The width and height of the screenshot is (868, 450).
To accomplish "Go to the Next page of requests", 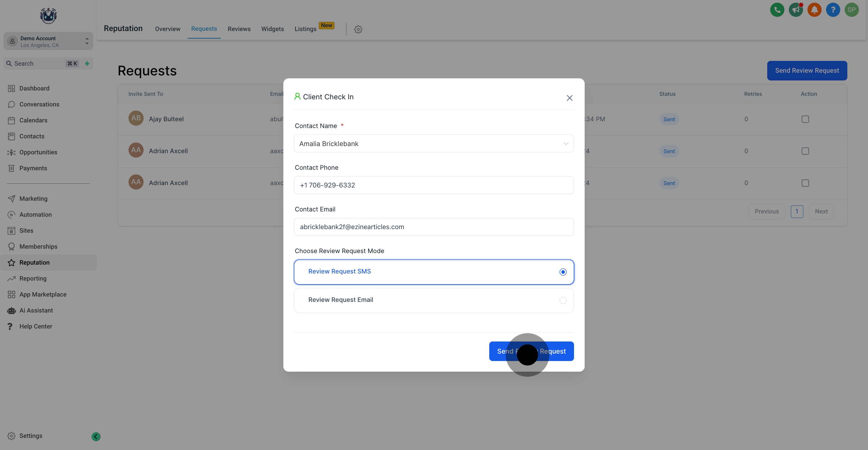I will pyautogui.click(x=822, y=211).
